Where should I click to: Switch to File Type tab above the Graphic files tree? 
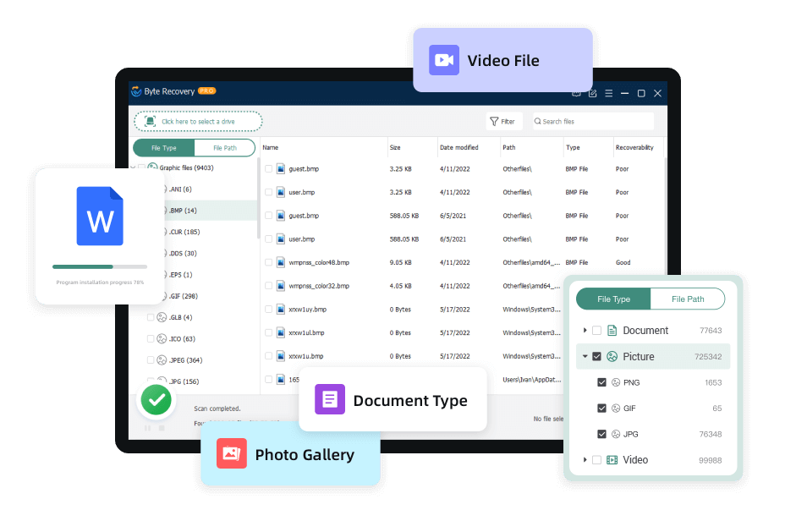click(163, 148)
